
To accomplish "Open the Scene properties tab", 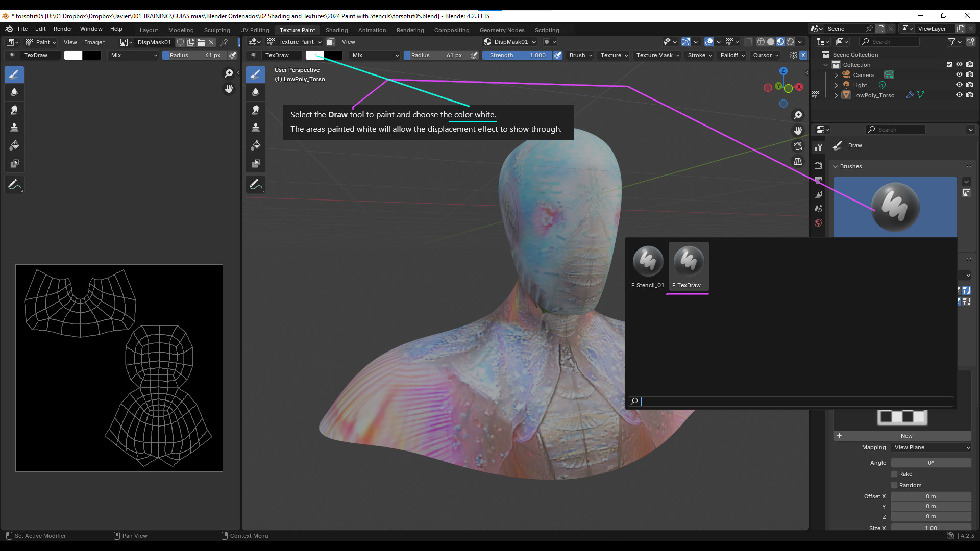I will [818, 209].
